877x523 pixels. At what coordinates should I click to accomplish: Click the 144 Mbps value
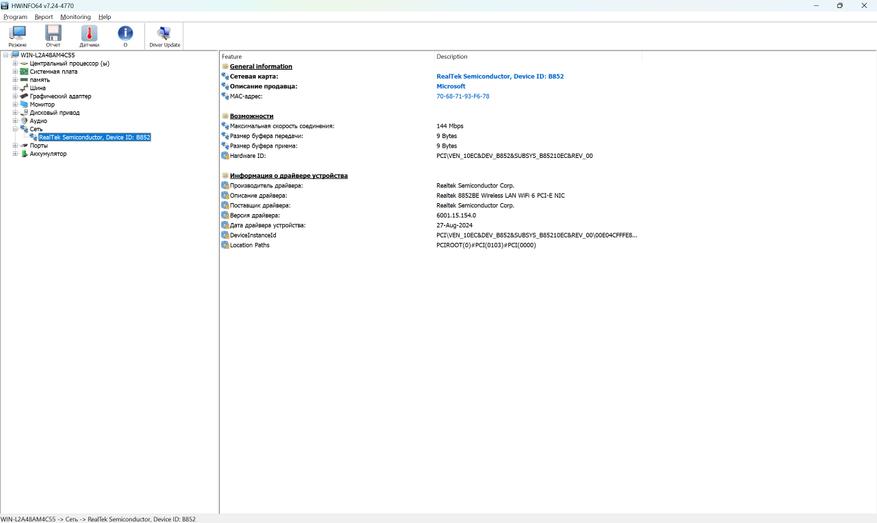click(x=450, y=126)
